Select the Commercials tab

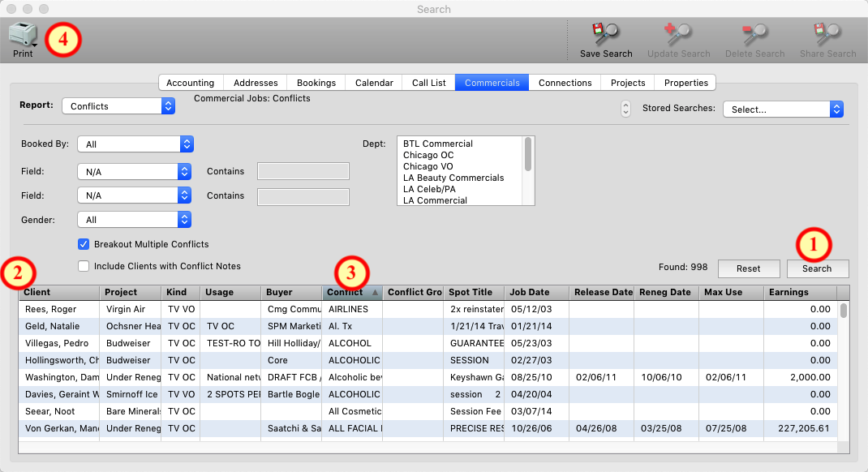[x=492, y=83]
